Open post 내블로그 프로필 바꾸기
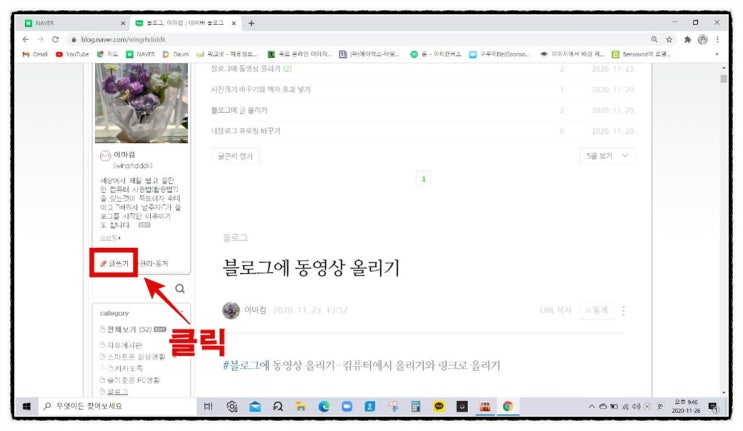 (245, 131)
